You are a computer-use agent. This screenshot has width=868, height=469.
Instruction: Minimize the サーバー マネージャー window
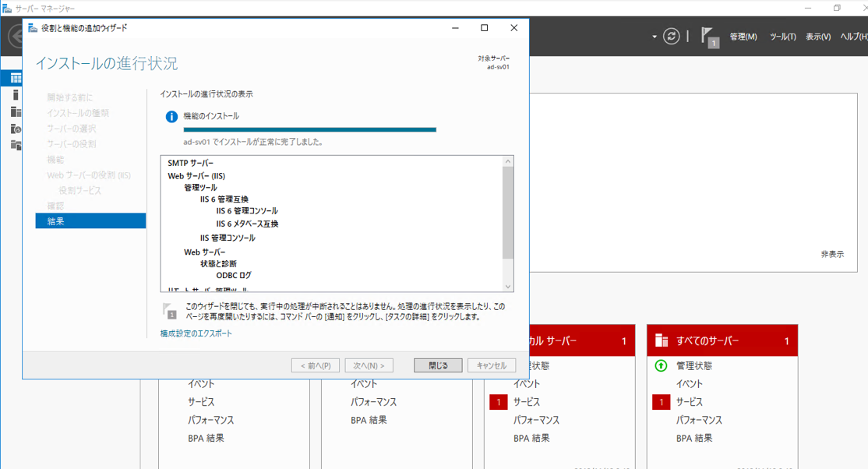808,9
